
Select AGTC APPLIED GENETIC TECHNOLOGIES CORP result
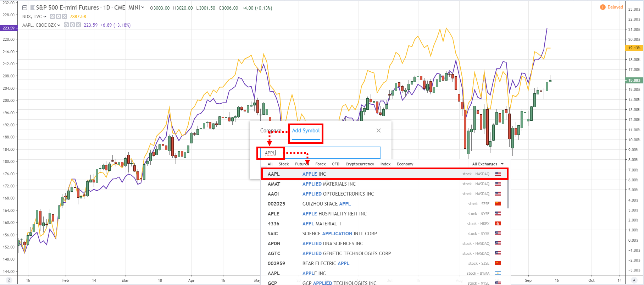385,253
